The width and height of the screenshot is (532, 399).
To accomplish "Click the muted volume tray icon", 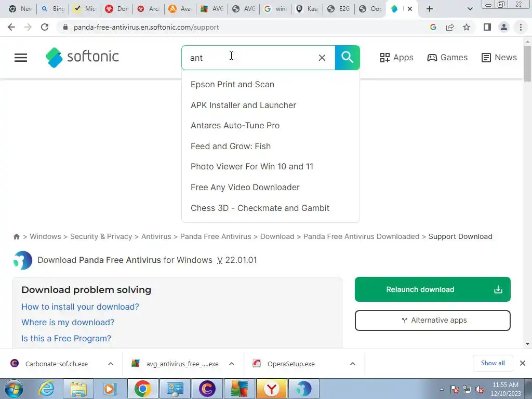I will 480,390.
